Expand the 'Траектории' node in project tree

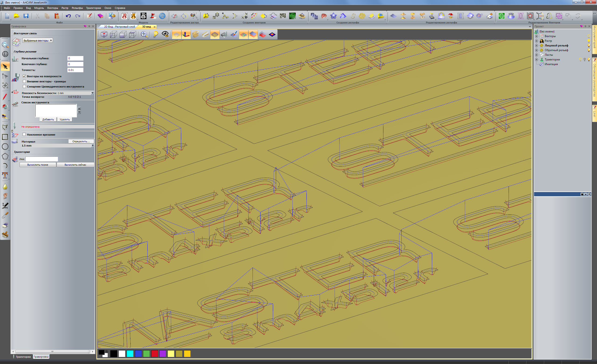[536, 59]
